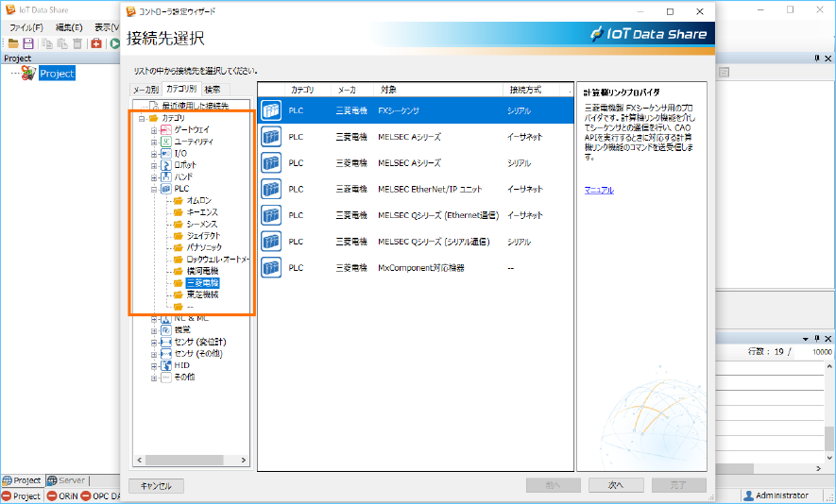This screenshot has height=504, width=836.
Task: Click the red add-controller toolbar icon
Action: (96, 44)
